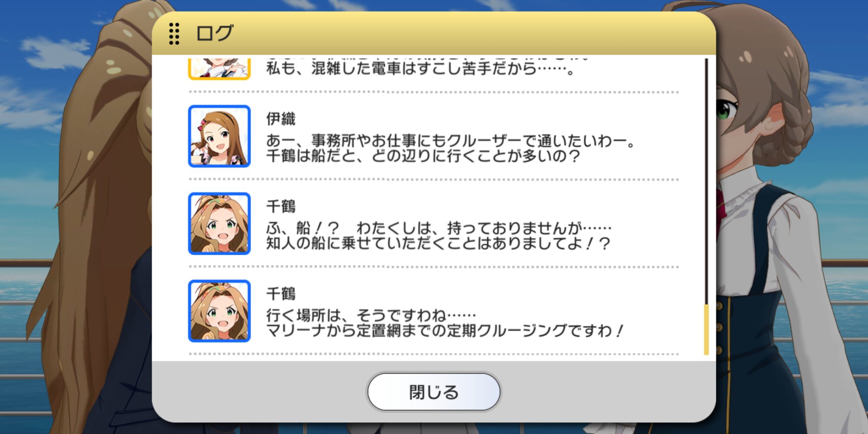Tap Chizuru's line ふ、船!? わたくしは、持っておりませんが
Screen dimensions: 868x434
tap(439, 228)
